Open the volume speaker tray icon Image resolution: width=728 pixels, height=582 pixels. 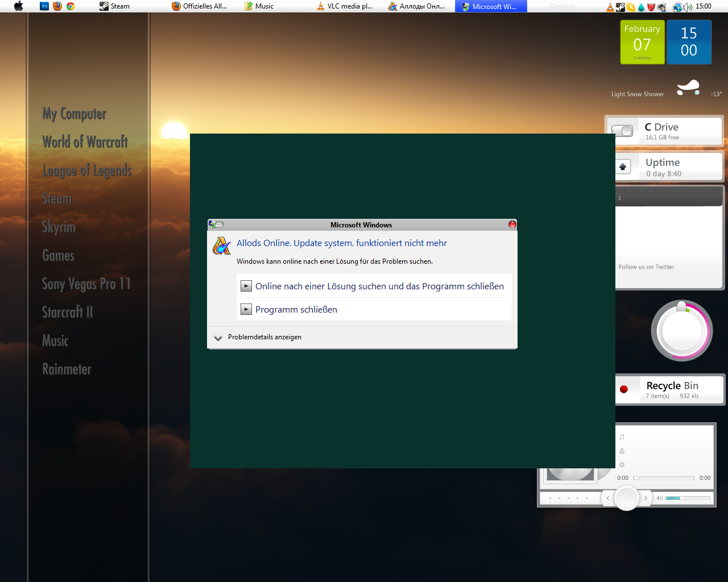(688, 7)
